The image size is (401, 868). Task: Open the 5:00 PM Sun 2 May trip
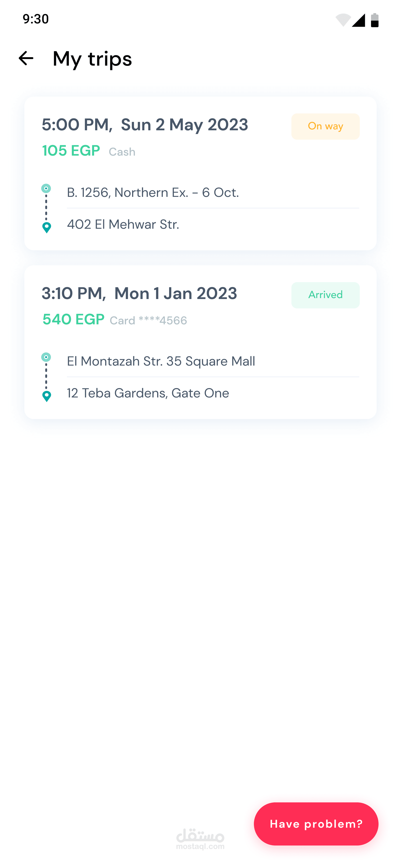200,173
